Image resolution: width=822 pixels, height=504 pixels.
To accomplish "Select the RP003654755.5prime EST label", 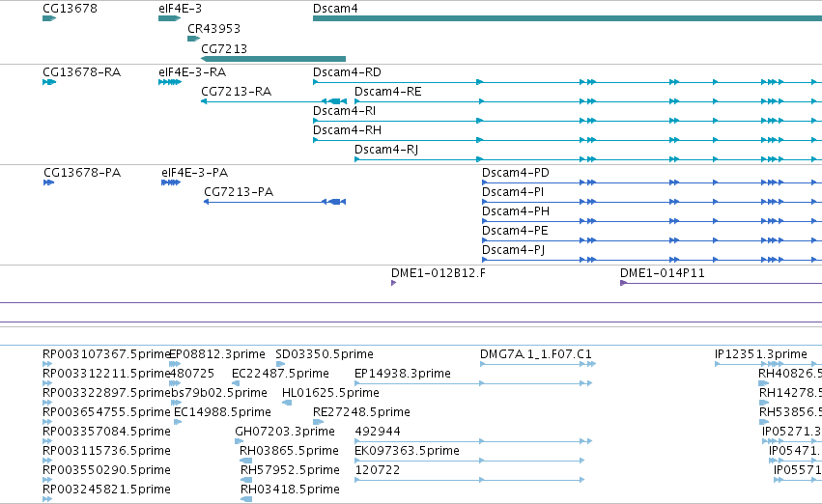I will click(106, 412).
